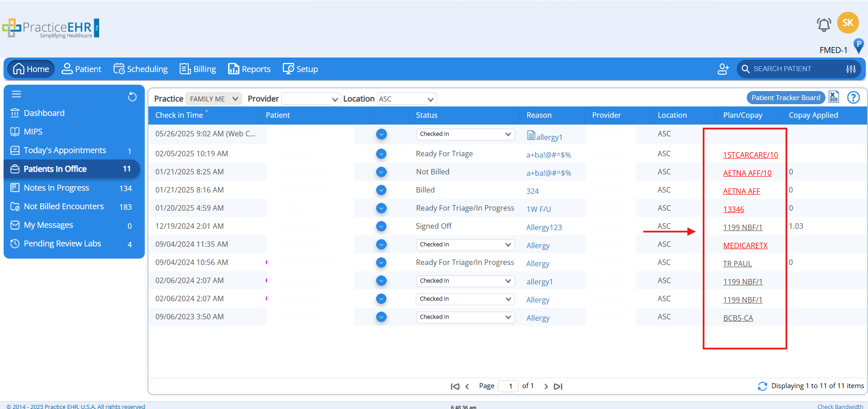Open the Location ASC dropdown

pyautogui.click(x=406, y=99)
